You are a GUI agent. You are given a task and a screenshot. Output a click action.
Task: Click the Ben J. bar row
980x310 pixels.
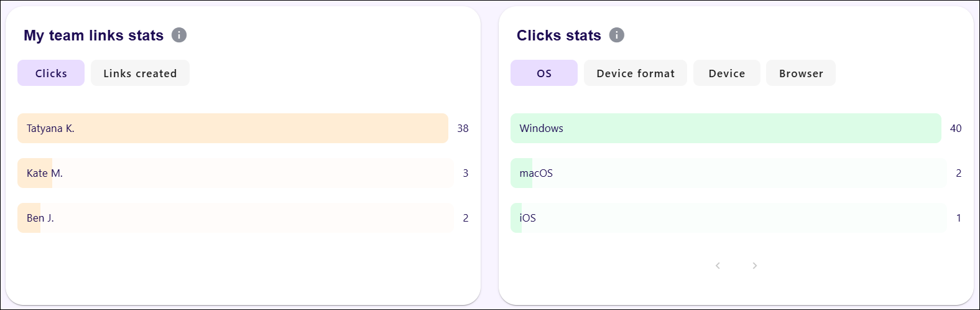(234, 218)
